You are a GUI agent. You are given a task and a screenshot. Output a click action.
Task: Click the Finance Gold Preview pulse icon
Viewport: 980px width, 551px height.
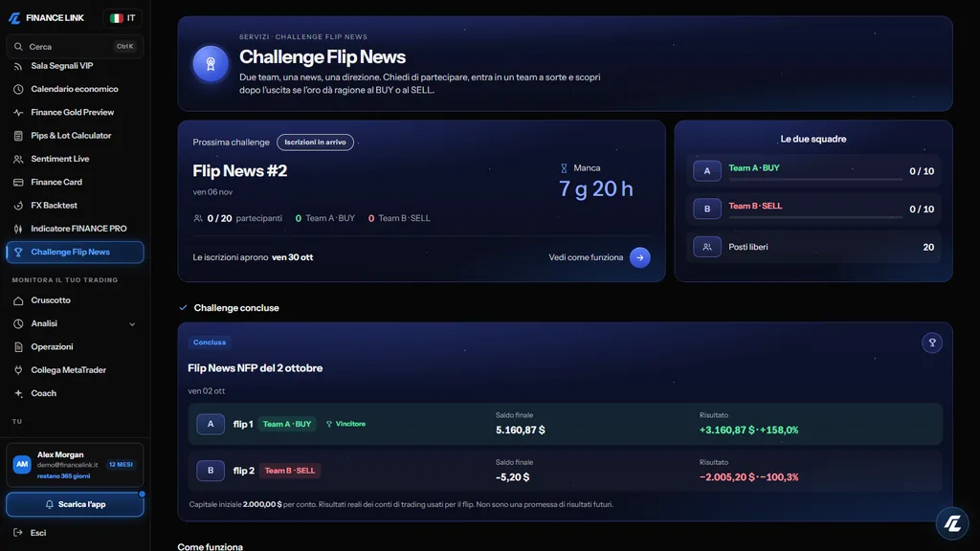(x=18, y=113)
